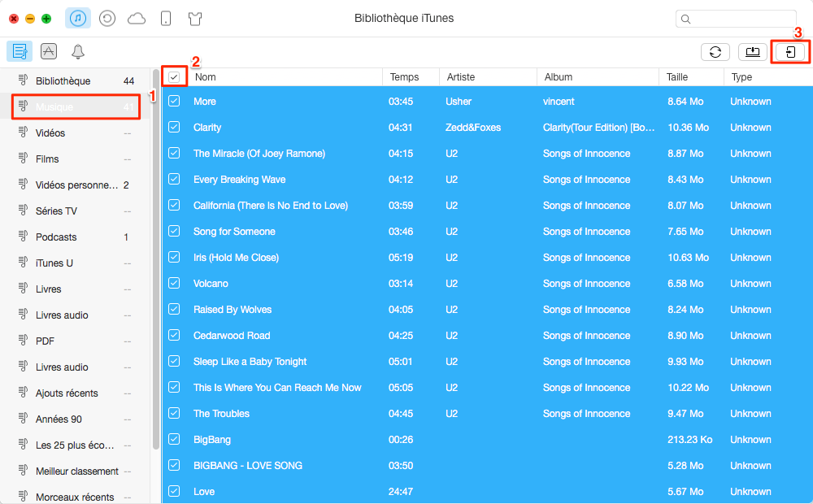The width and height of the screenshot is (813, 504).
Task: Click the playlist icon beside Films
Action: coord(23,158)
